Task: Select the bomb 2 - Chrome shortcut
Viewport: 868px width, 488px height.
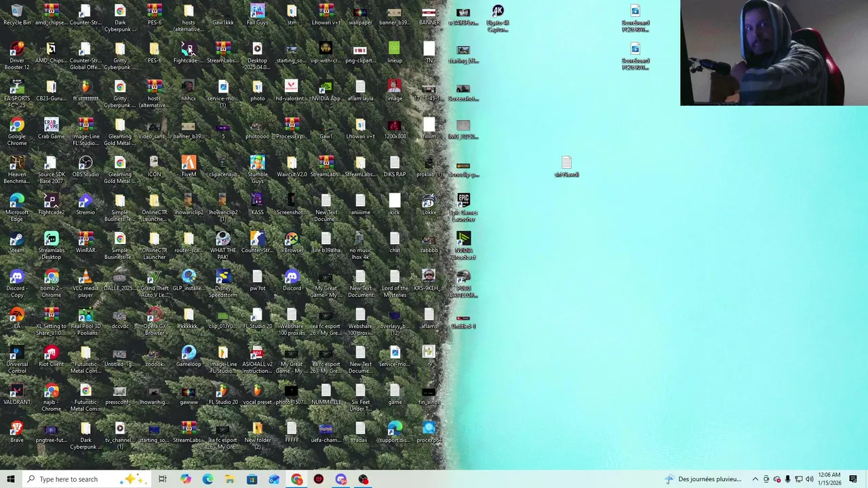Action: coord(52,284)
